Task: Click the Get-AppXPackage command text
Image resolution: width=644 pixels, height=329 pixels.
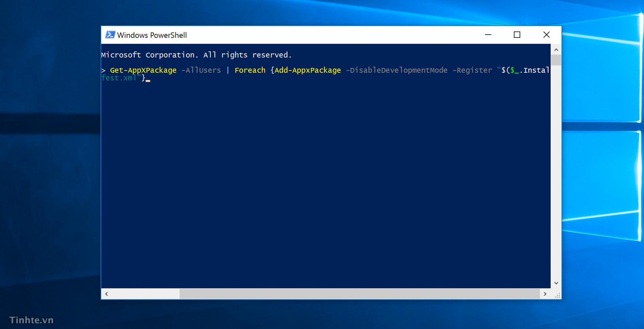Action: tap(143, 70)
